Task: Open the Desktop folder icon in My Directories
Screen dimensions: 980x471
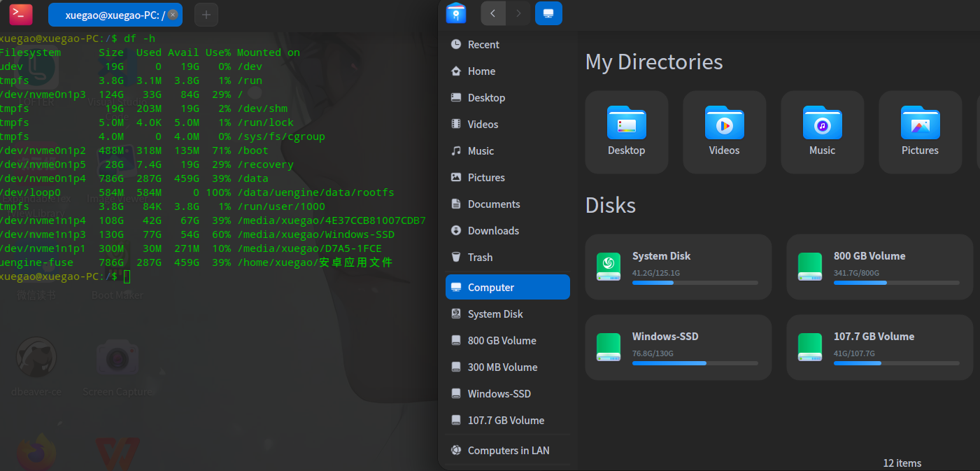Action: pos(626,124)
